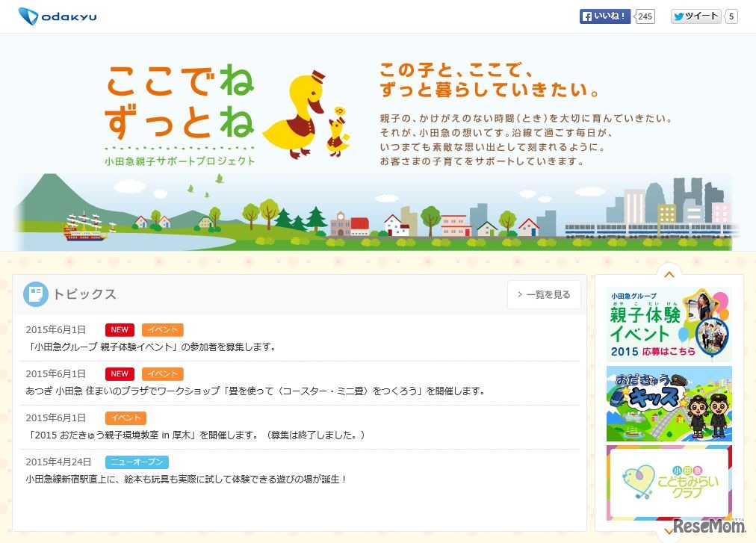Screen dimensions: 756x543
Task: Click the 小田急親子サポートプロジェクト subtitle
Action: click(179, 161)
